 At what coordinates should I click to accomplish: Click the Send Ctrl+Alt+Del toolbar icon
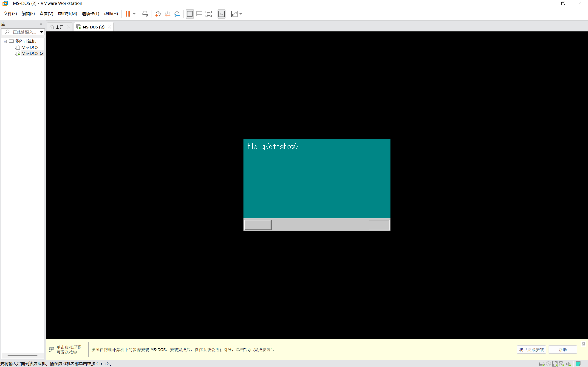pos(145,14)
